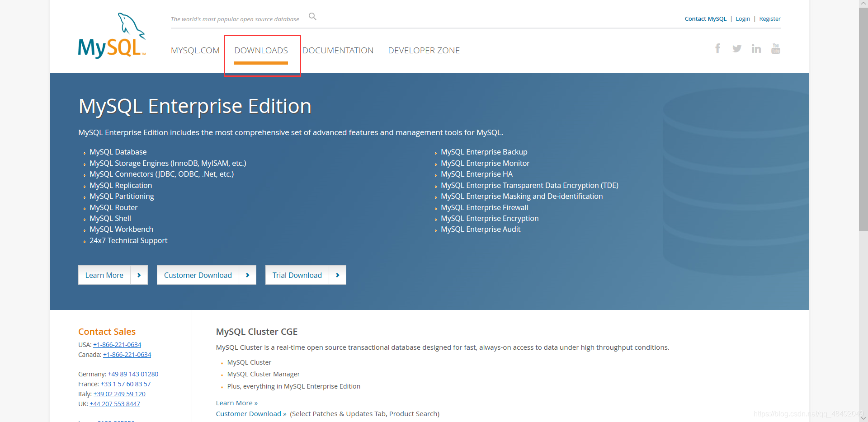Click the MySQL Storage Engines list item
The image size is (868, 422).
tap(168, 163)
